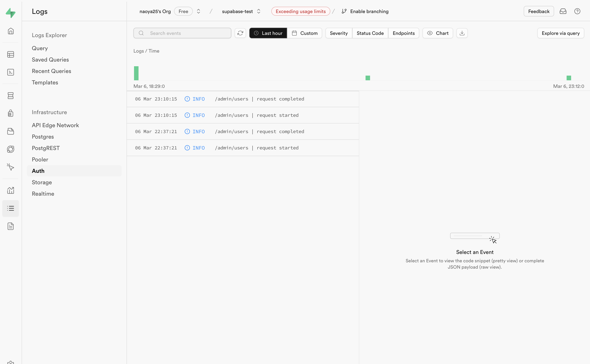Toggle the Chart visibility button
Screen dimensions: 590x364
click(x=437, y=33)
